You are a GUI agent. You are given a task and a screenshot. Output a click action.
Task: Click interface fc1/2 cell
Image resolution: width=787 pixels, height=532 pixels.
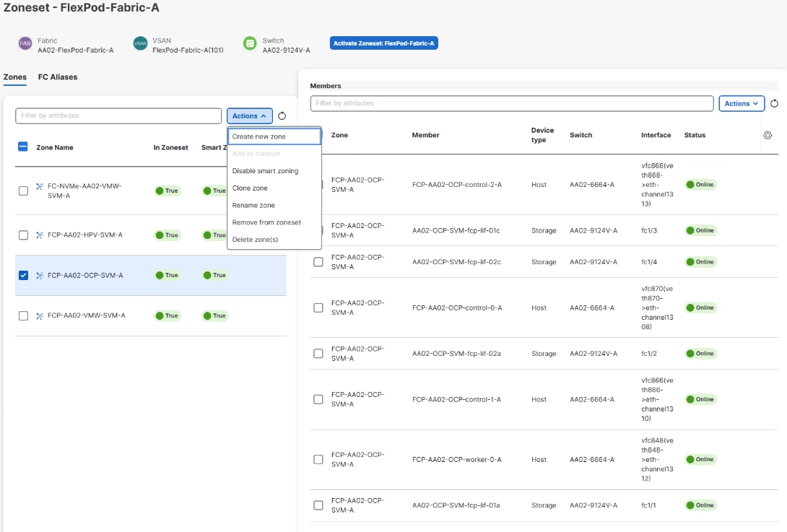(x=649, y=353)
